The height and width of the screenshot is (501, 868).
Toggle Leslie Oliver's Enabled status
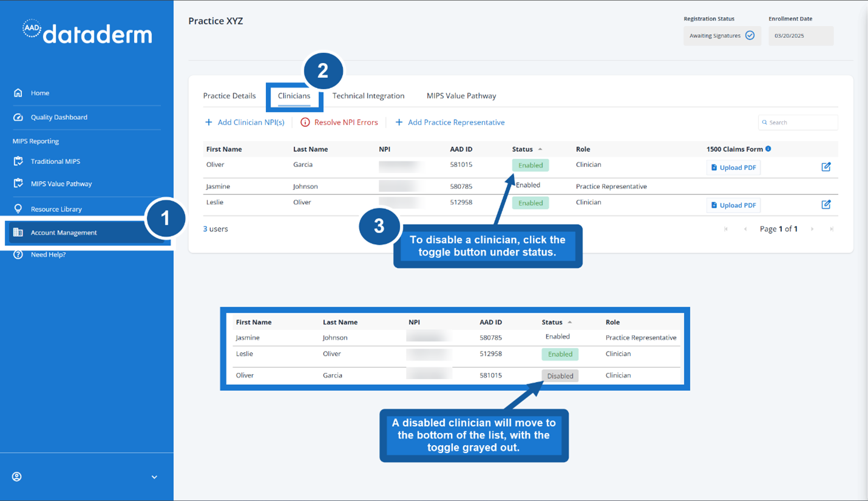click(530, 203)
